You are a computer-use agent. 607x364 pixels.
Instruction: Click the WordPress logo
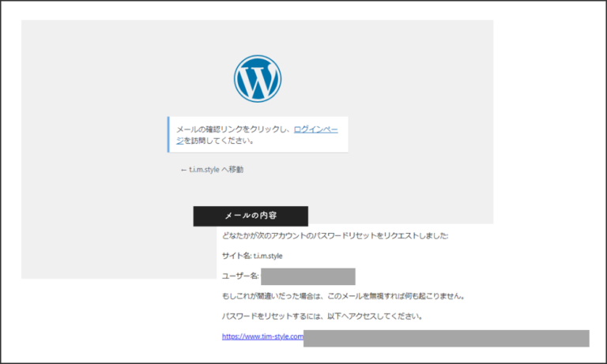tap(258, 79)
